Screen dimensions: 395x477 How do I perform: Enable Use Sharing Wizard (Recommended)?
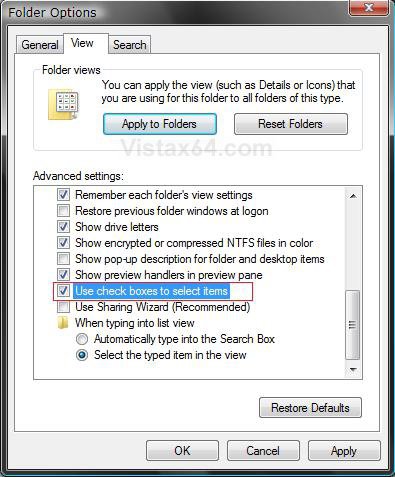(x=63, y=307)
